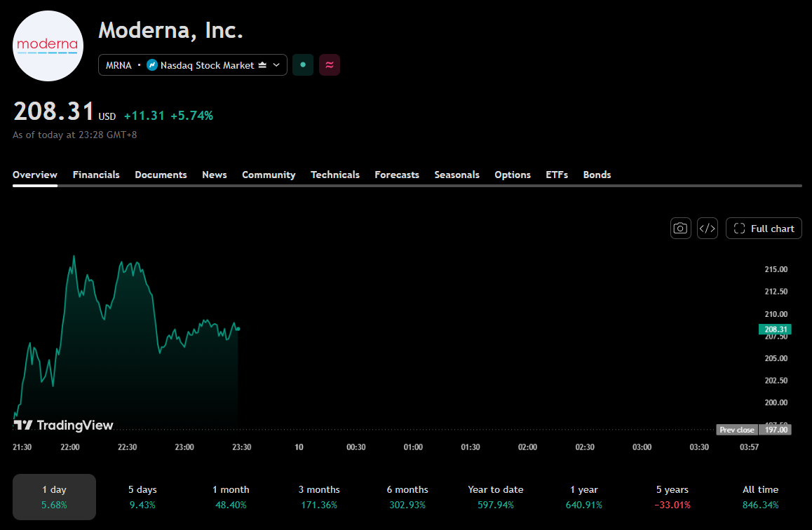This screenshot has height=530, width=812.
Task: Select the 1 day range
Action: point(55,497)
